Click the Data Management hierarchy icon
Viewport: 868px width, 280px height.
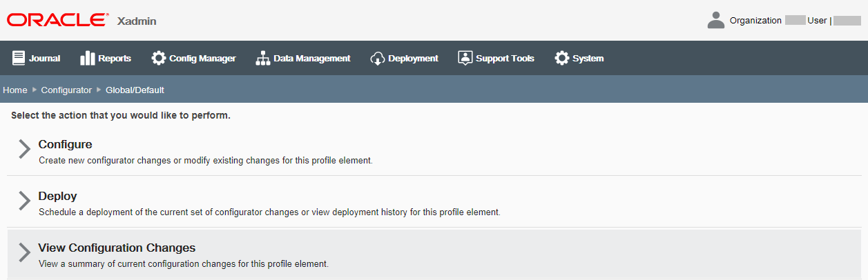263,58
